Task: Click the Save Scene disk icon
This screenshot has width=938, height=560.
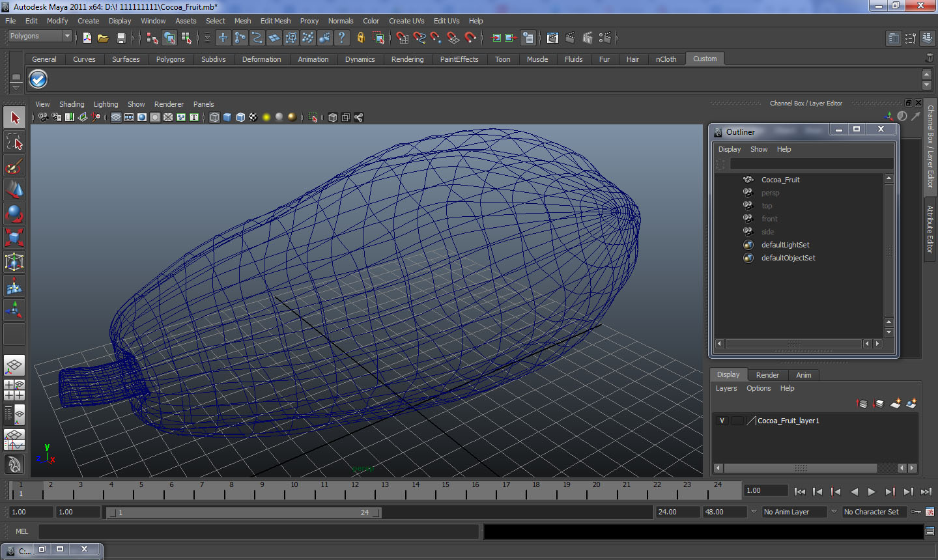Action: coord(121,38)
